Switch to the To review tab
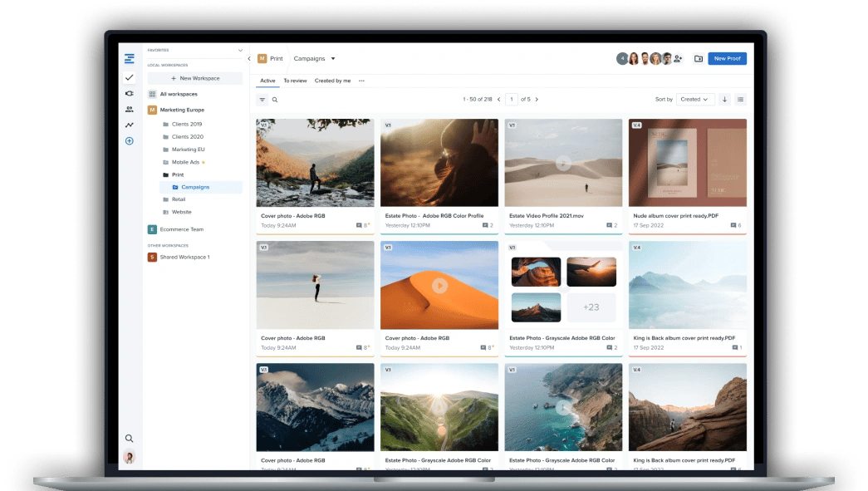The image size is (868, 491). point(296,80)
